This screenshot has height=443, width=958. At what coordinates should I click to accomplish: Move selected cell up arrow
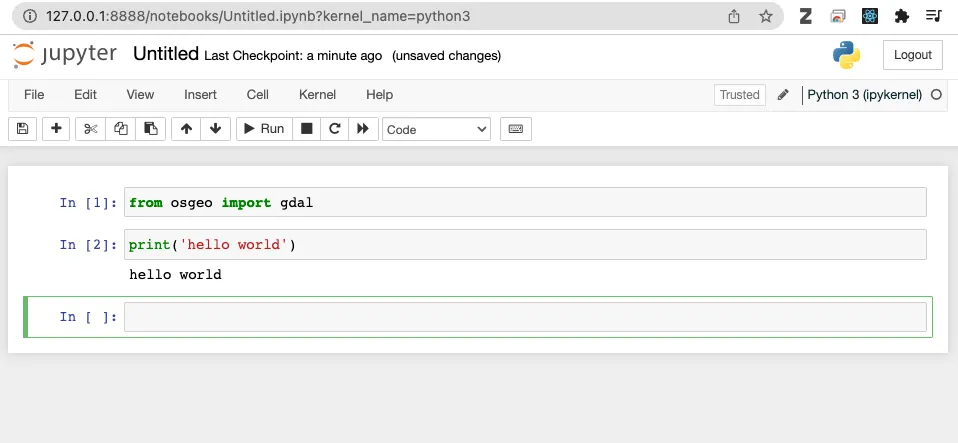(186, 129)
